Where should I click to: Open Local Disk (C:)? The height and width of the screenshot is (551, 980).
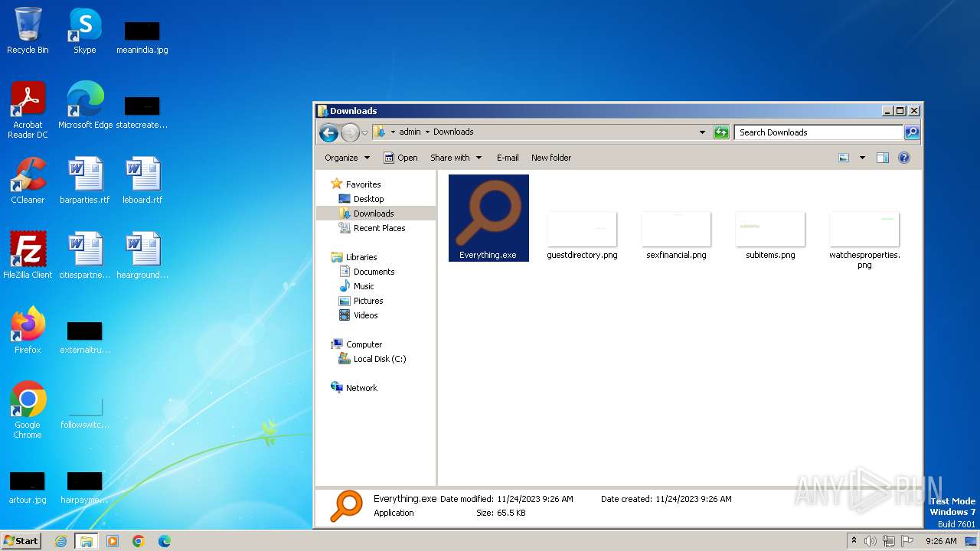(379, 359)
